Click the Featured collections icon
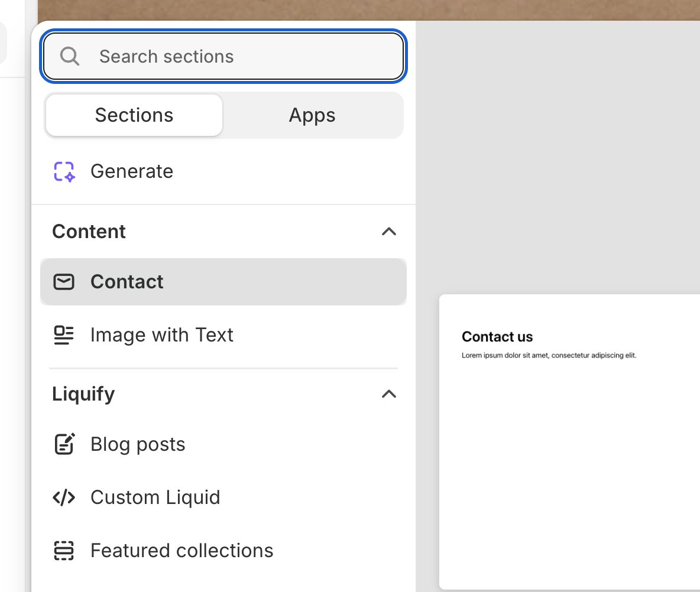The width and height of the screenshot is (700, 592). coord(64,551)
